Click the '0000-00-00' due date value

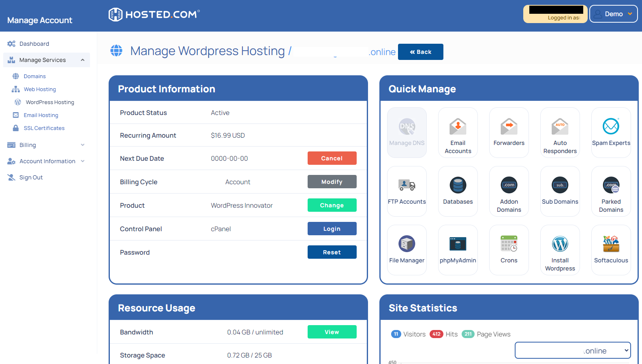(x=229, y=158)
